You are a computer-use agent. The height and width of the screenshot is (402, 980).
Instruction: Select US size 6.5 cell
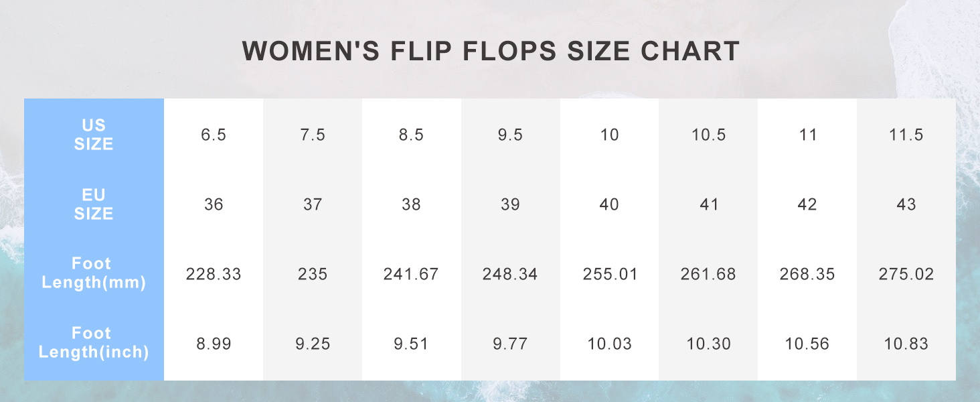click(214, 135)
